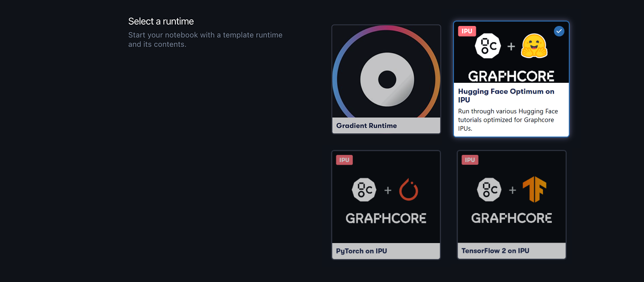The width and height of the screenshot is (644, 282).
Task: Click GRAPHCORE wordmark on PyTorch card
Action: [386, 218]
